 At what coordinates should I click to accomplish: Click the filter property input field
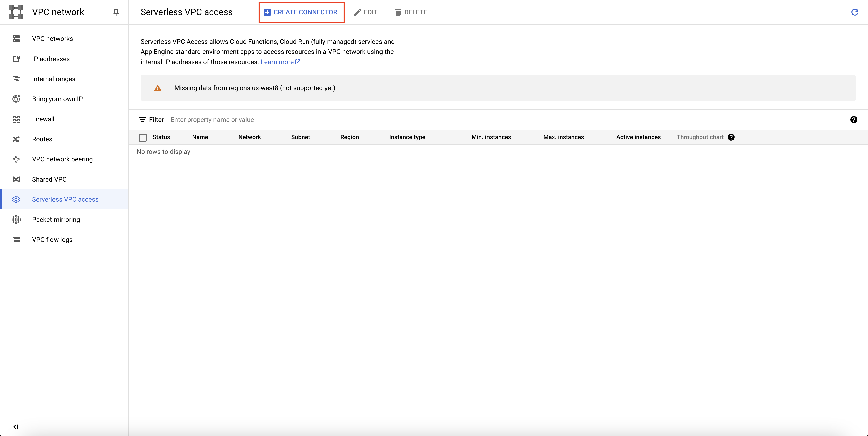505,120
